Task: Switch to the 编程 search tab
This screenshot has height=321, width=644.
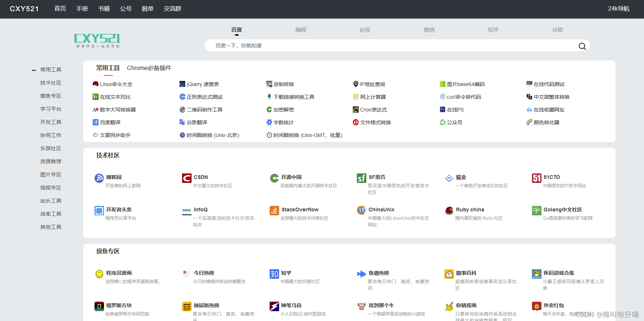Action: (301, 30)
